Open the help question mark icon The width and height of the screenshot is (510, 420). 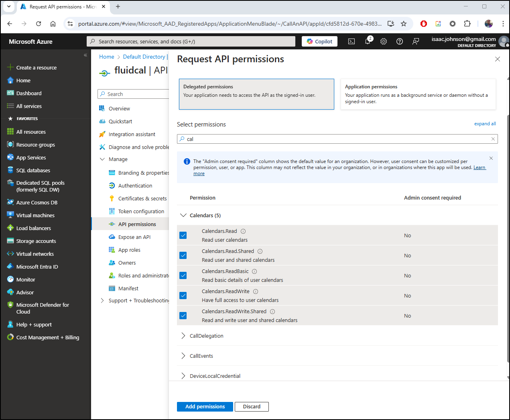(400, 41)
